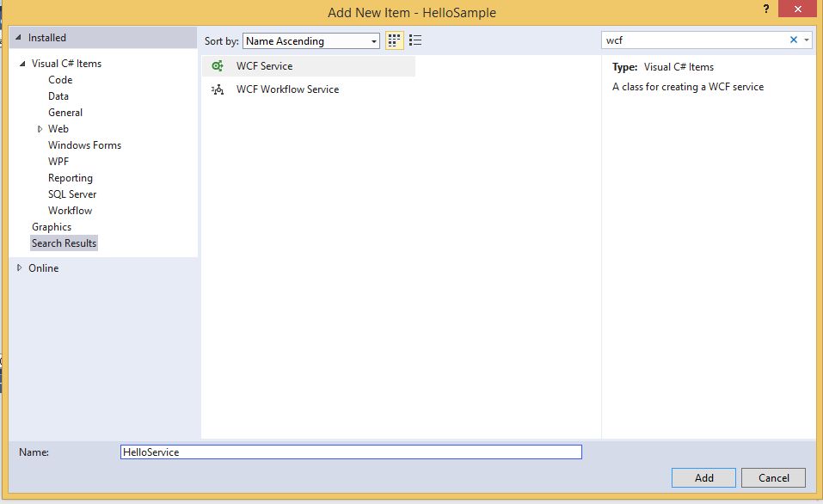The width and height of the screenshot is (823, 504).
Task: Click the WCF service description text
Action: click(x=688, y=87)
